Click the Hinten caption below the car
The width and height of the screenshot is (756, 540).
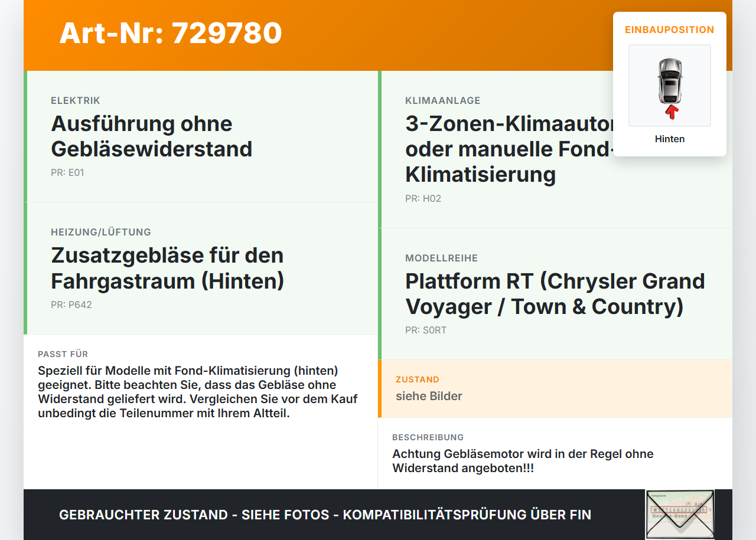[x=670, y=139]
